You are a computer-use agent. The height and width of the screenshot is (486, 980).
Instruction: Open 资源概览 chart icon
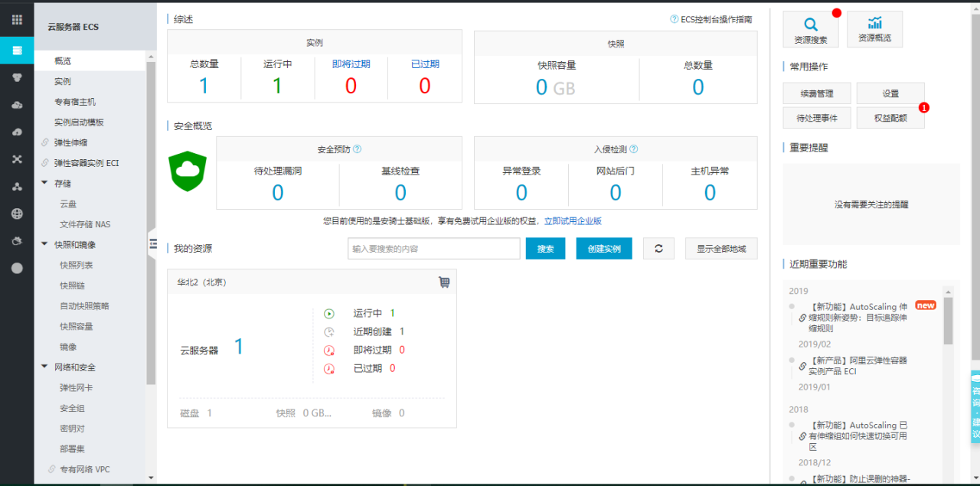point(874,24)
